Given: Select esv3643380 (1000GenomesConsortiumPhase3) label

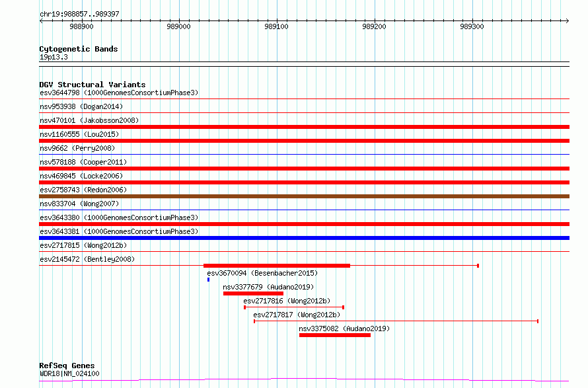Looking at the screenshot, I should [119, 217].
